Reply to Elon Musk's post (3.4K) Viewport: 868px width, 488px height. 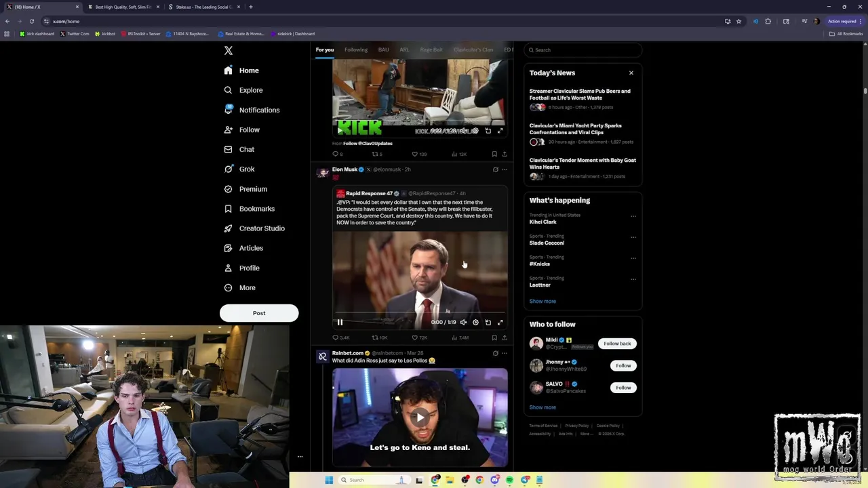[340, 338]
